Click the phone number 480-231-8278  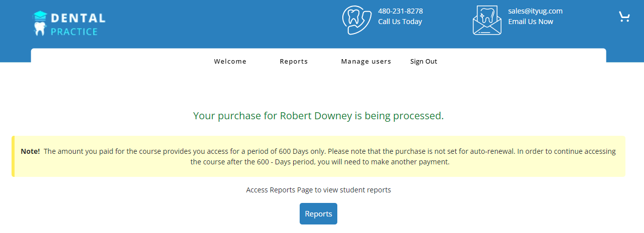(x=400, y=11)
